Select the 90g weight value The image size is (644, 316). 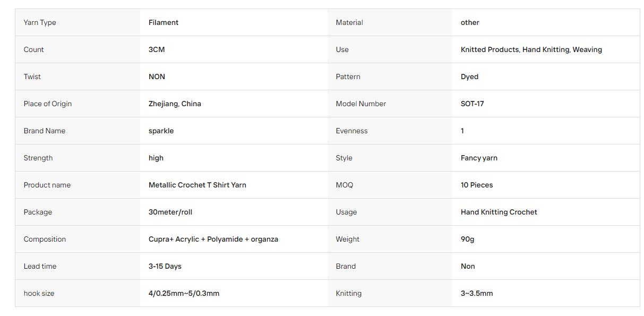click(x=468, y=239)
